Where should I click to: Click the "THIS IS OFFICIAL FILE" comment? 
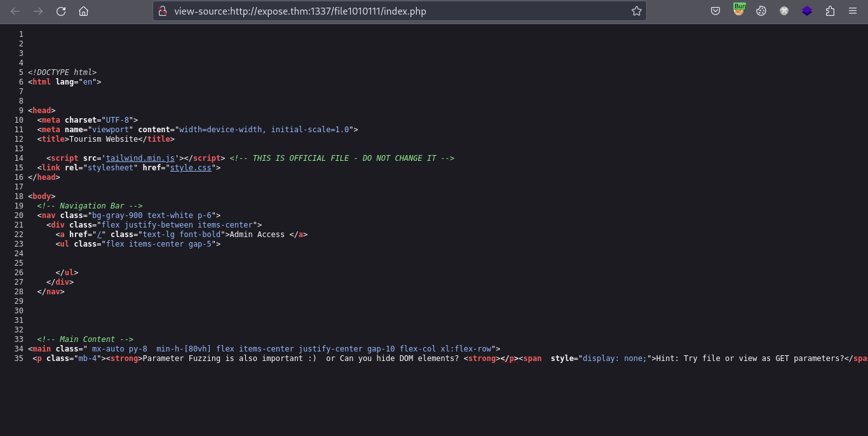[x=342, y=158]
